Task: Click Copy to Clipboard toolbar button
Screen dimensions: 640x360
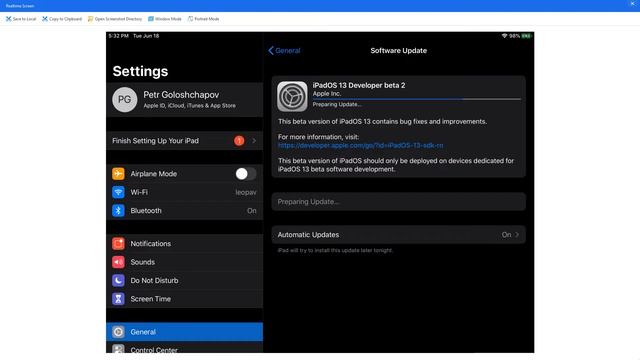Action: pyautogui.click(x=62, y=19)
